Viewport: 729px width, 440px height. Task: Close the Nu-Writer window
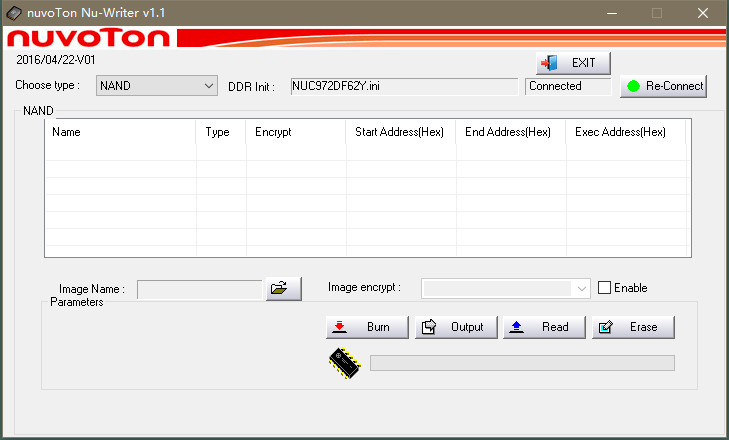pyautogui.click(x=703, y=13)
